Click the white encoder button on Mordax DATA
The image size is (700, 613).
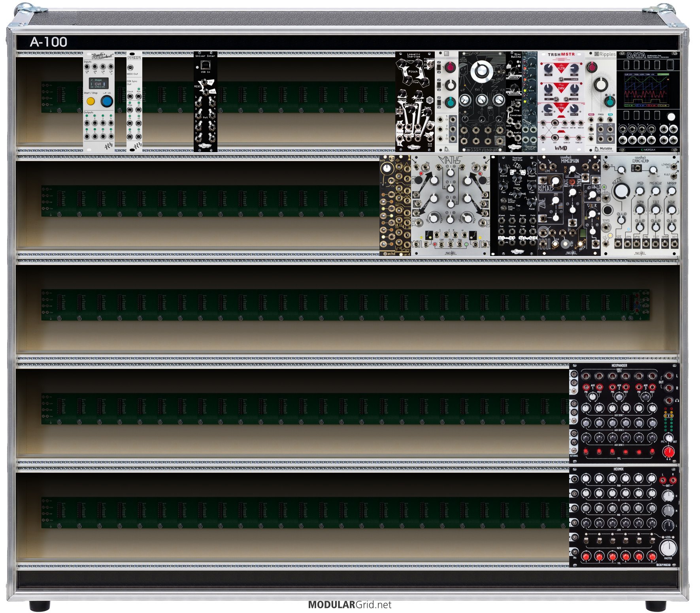671,117
